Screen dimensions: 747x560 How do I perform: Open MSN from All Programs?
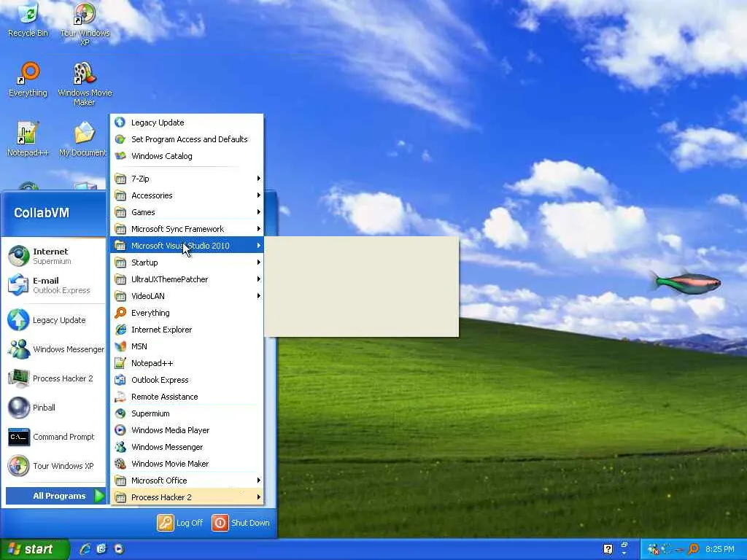click(187, 346)
